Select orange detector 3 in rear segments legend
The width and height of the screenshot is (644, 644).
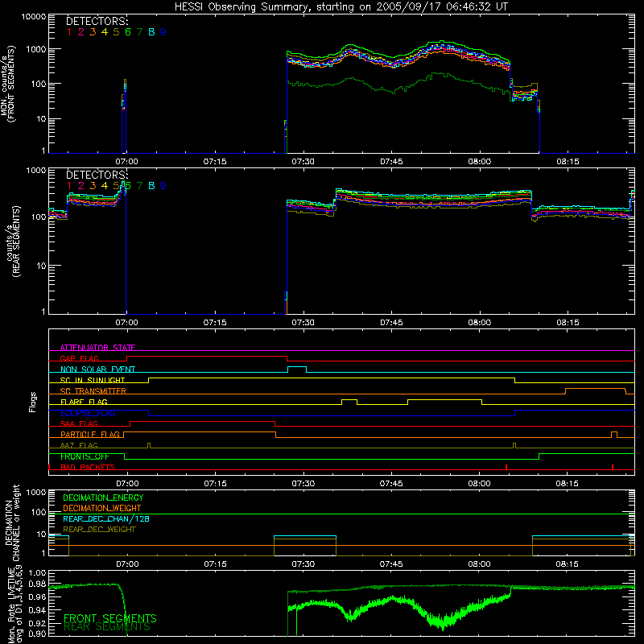point(93,186)
